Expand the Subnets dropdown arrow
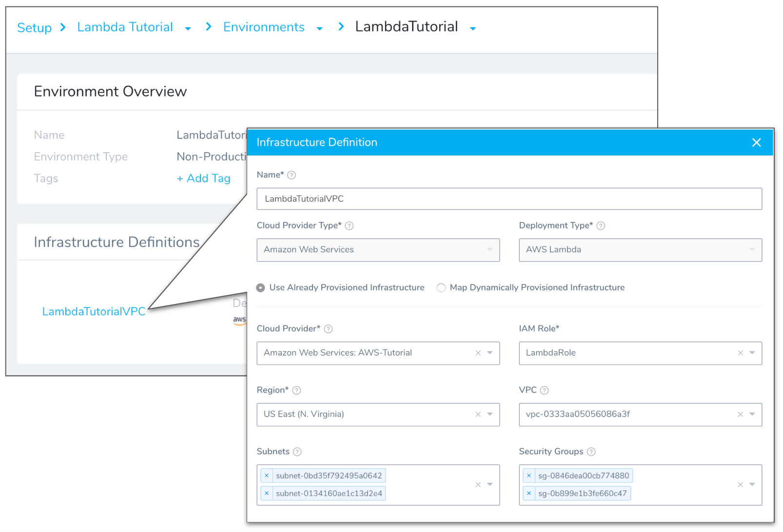This screenshot has width=783, height=532. pos(489,484)
